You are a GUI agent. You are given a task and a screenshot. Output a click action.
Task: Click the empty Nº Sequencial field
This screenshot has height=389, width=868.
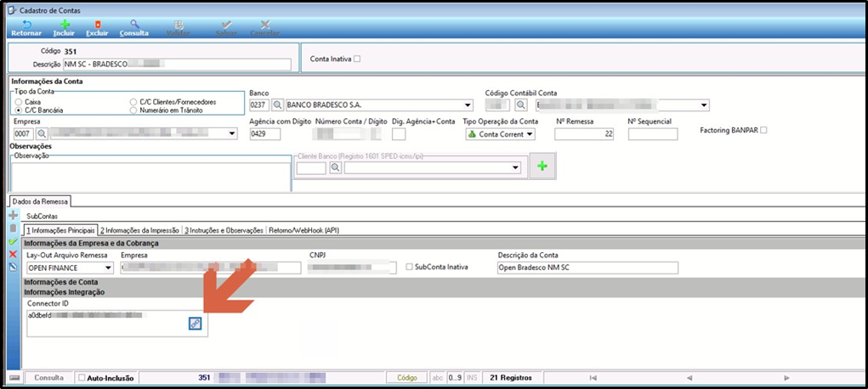point(653,134)
